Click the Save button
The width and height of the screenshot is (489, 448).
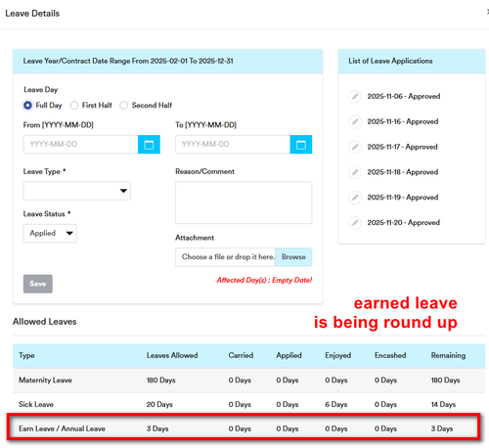pos(38,284)
